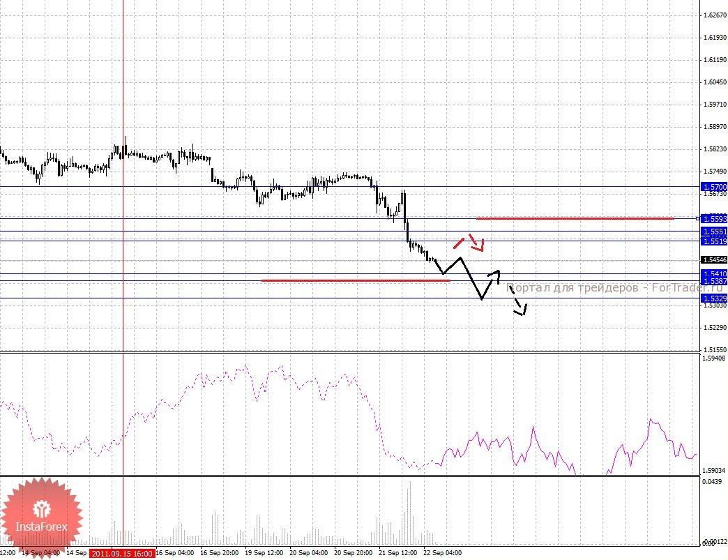Click the InstaForex logo badge
The image size is (728, 560).
pos(41,517)
